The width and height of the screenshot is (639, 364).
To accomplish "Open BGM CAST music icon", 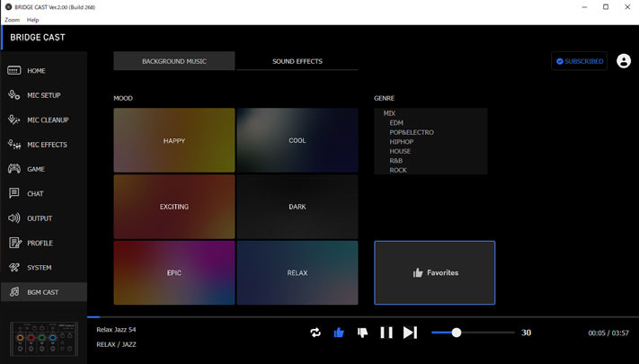I will point(14,292).
